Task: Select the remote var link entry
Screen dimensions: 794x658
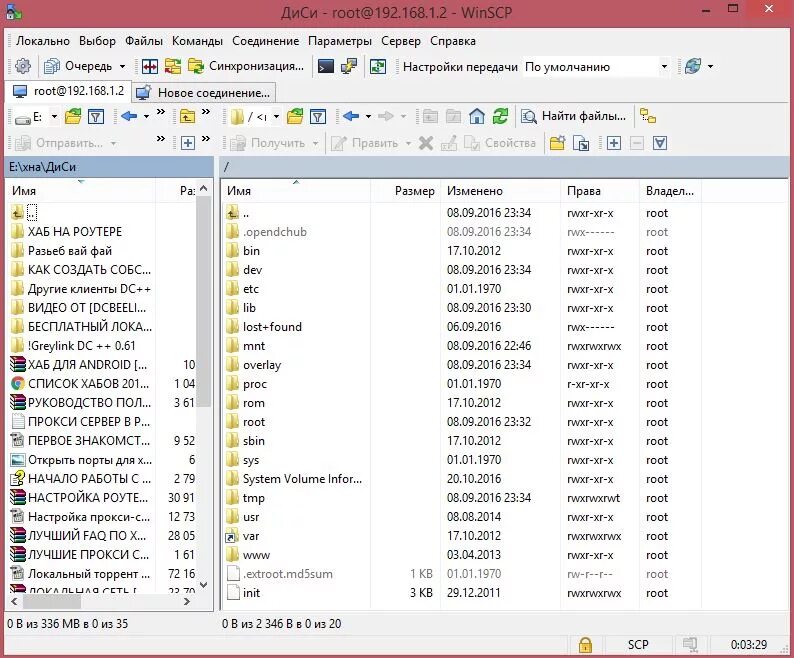Action: (x=251, y=536)
